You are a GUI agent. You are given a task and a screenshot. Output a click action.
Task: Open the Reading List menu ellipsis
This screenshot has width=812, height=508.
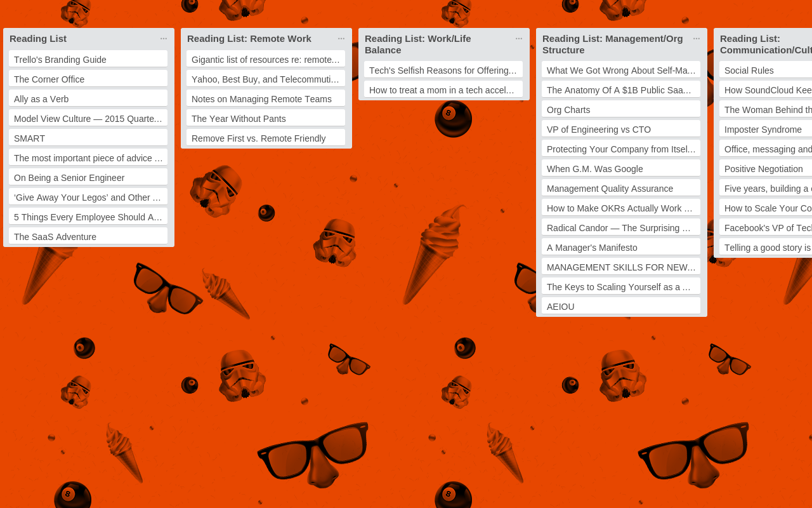[x=164, y=39]
